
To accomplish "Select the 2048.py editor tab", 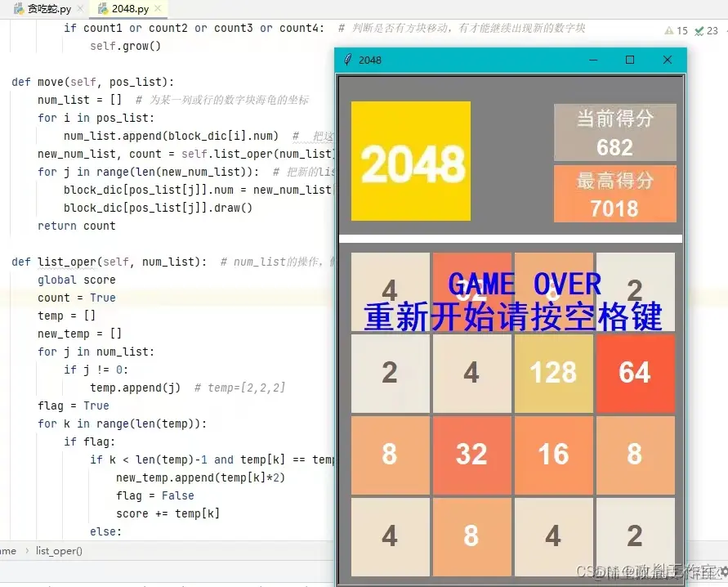I will click(130, 9).
